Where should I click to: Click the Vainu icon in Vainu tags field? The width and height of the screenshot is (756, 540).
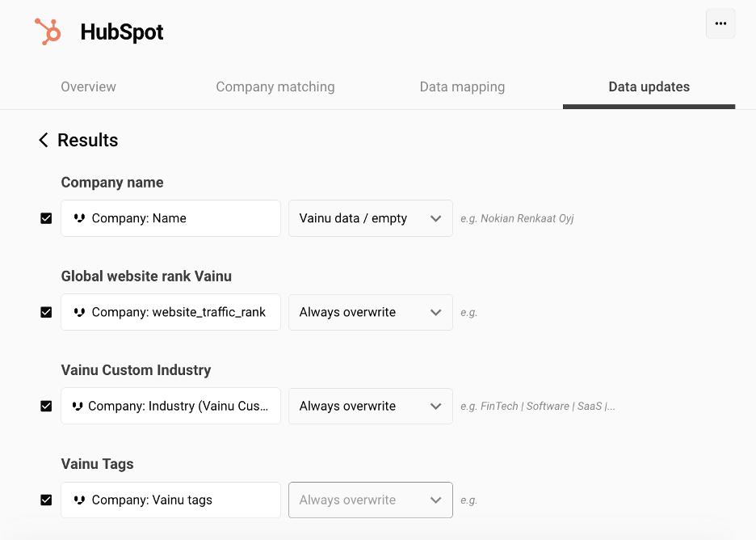(79, 500)
